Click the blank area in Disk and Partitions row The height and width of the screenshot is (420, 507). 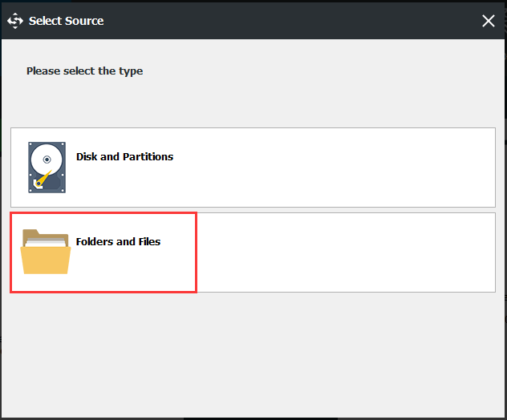tap(333, 168)
